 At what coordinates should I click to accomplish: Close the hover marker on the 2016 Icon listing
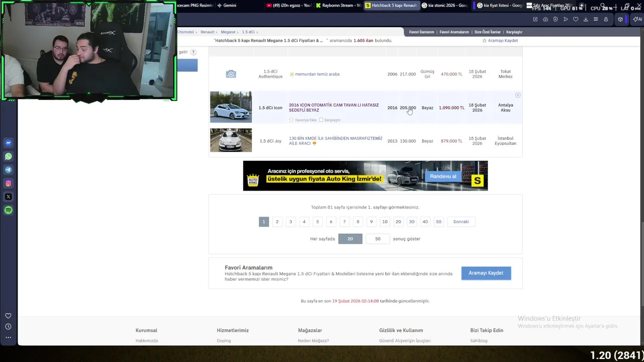pos(518,95)
